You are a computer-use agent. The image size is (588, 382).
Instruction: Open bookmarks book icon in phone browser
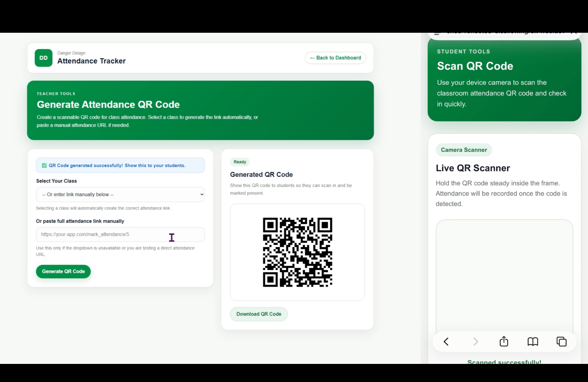point(533,342)
